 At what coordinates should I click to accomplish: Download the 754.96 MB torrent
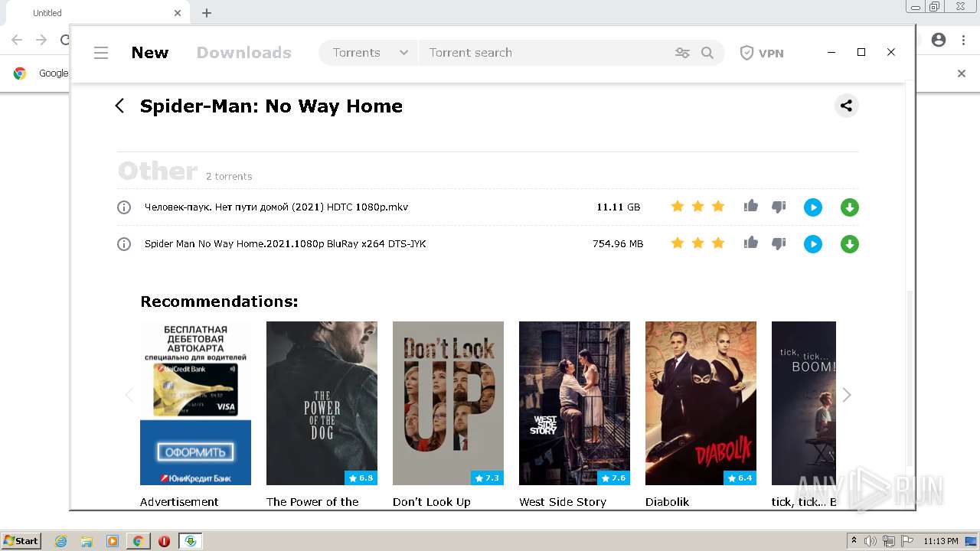850,244
